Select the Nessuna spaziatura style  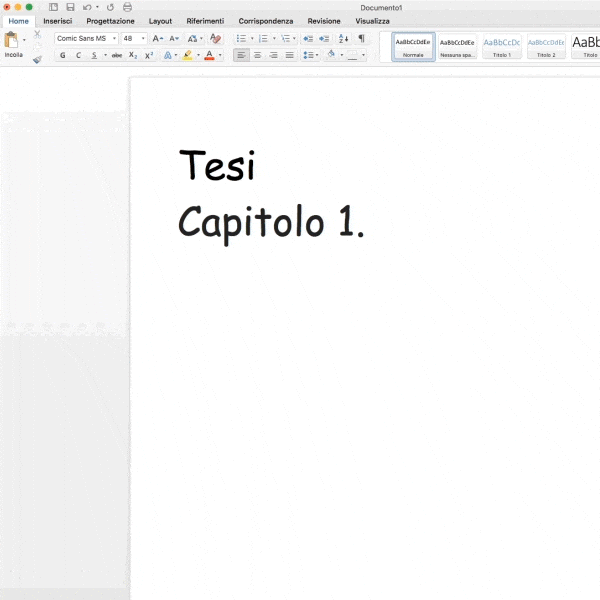tap(457, 46)
